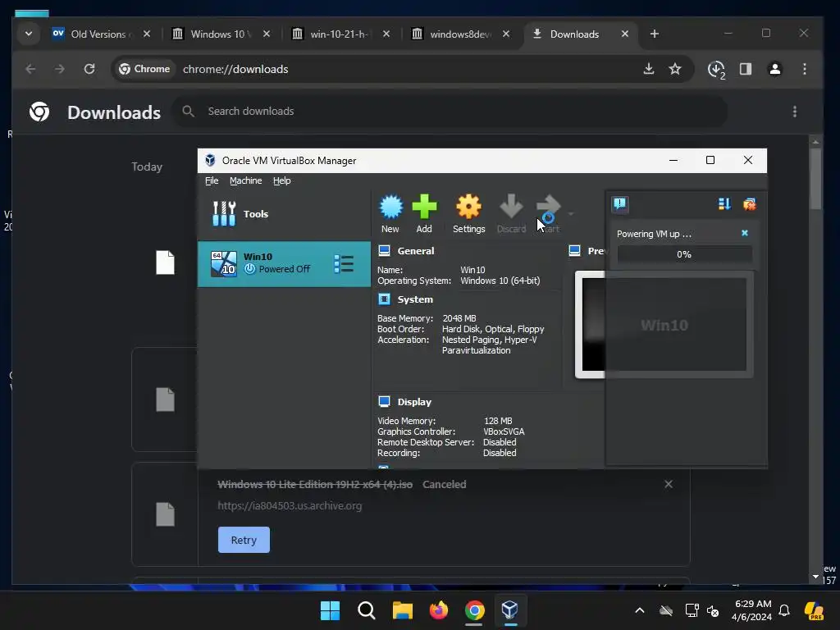Close the Old Versions tab
The height and width of the screenshot is (630, 840).
147,34
